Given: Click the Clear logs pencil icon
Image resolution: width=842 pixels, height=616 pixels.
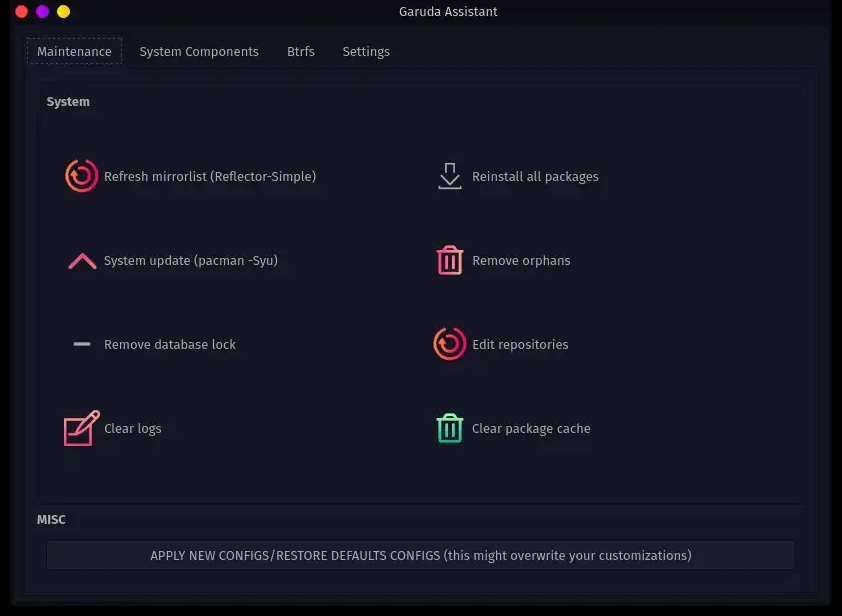Looking at the screenshot, I should point(82,428).
